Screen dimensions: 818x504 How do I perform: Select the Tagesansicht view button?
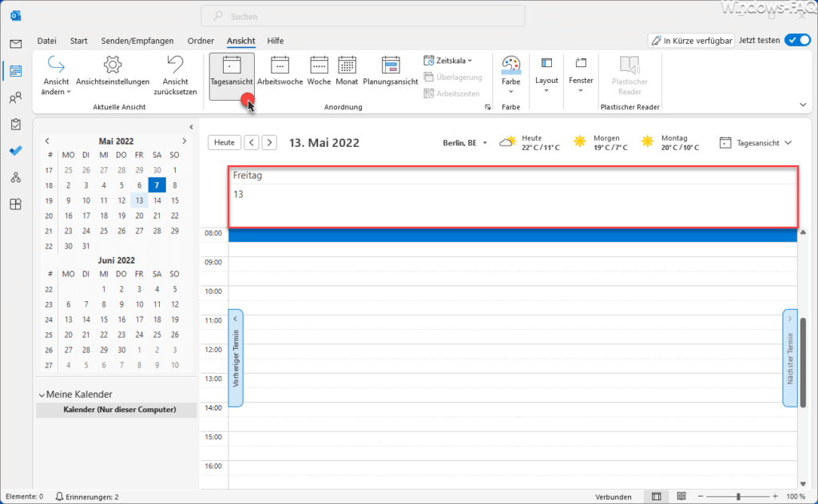232,76
